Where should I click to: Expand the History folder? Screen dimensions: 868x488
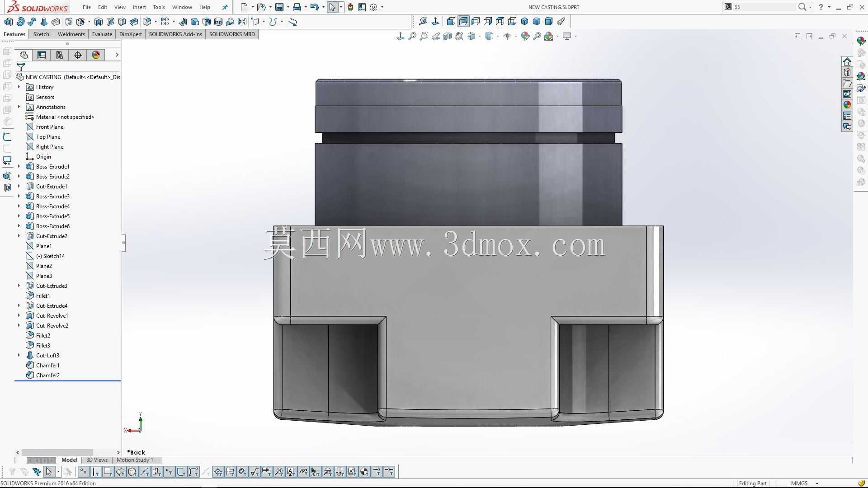point(19,87)
